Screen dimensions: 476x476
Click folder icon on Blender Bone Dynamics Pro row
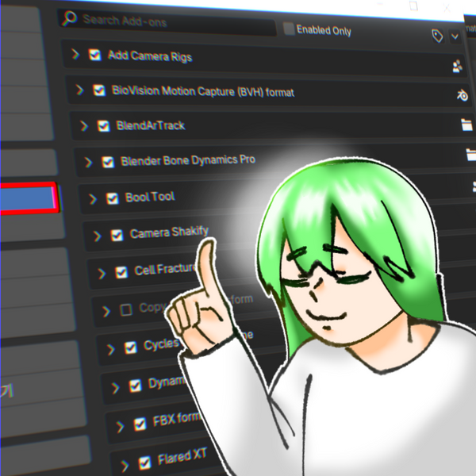(470, 155)
